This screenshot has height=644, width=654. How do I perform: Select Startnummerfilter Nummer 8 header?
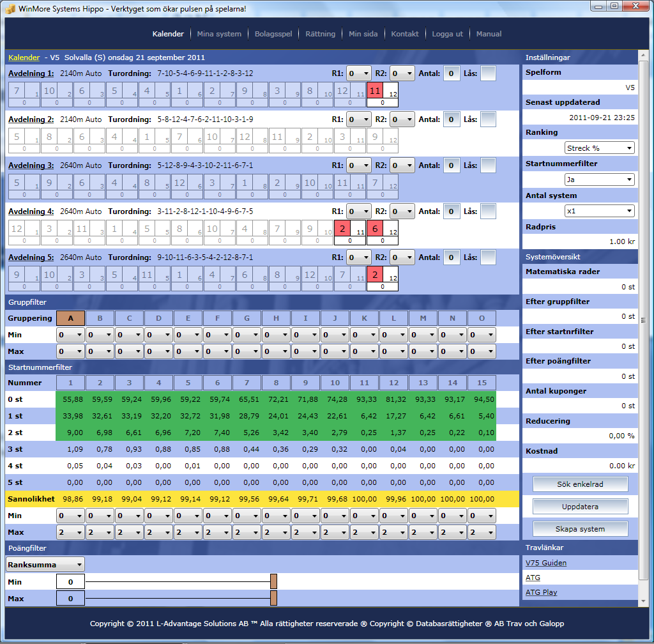[276, 383]
